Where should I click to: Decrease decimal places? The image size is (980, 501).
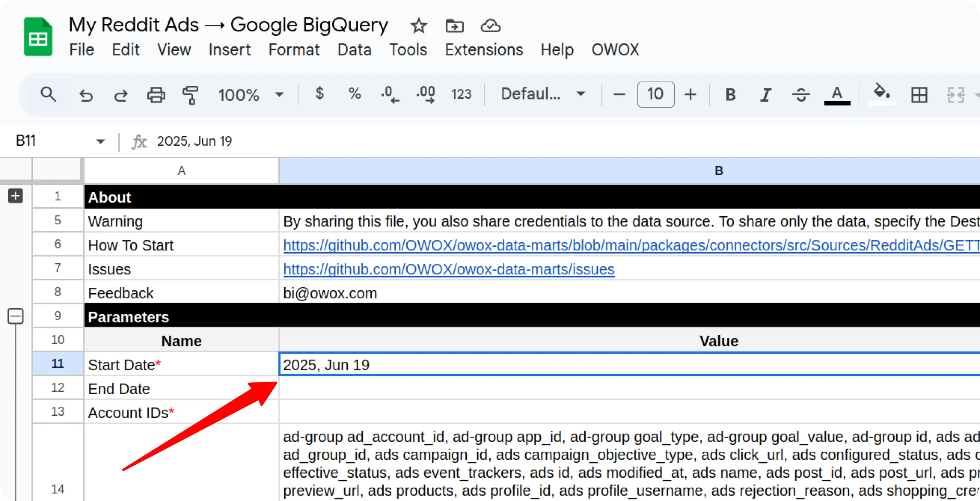(x=390, y=94)
